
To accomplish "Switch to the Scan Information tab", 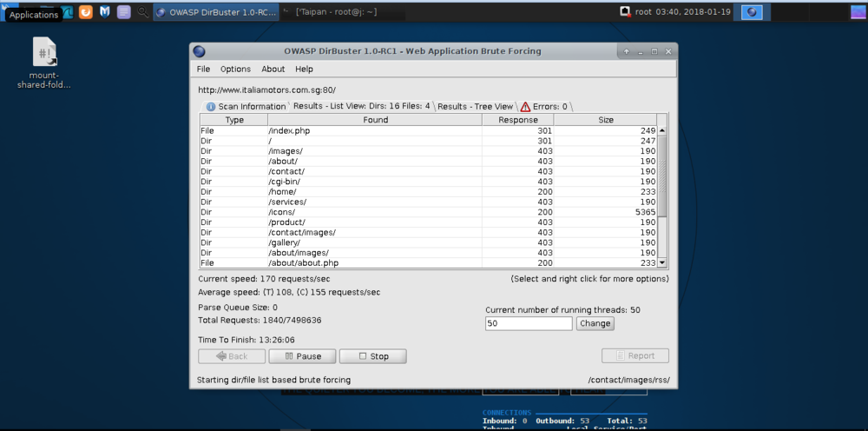I will pos(247,106).
